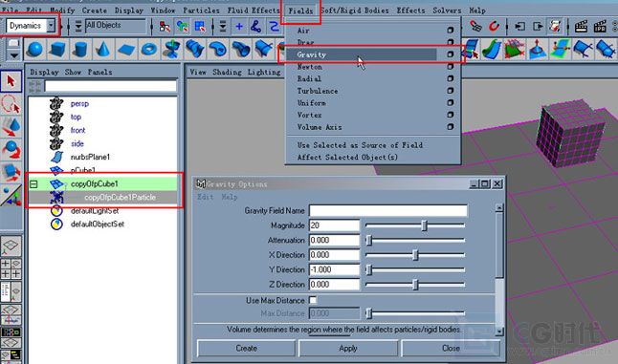
Task: Adjust the Magnitude slider handle
Action: click(x=424, y=225)
